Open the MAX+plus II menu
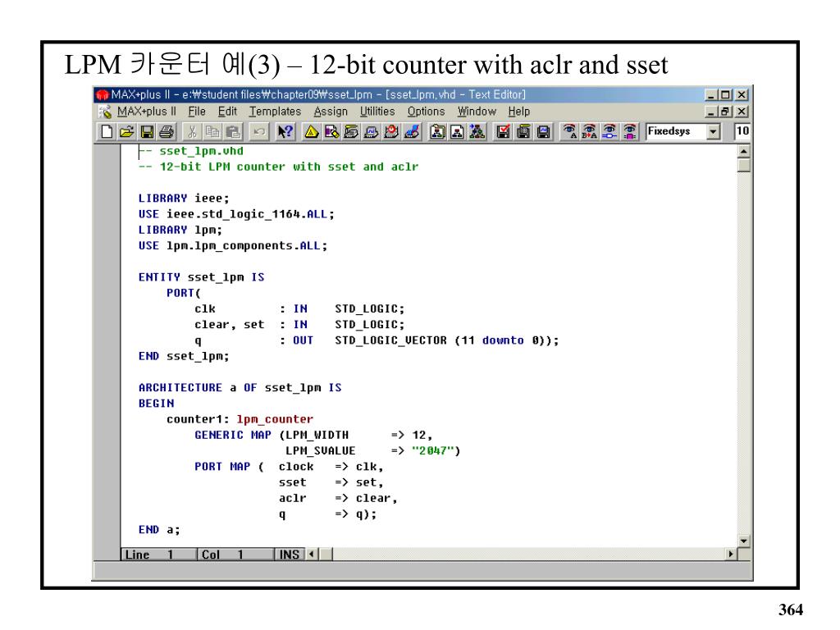The height and width of the screenshot is (630, 840). (x=146, y=112)
